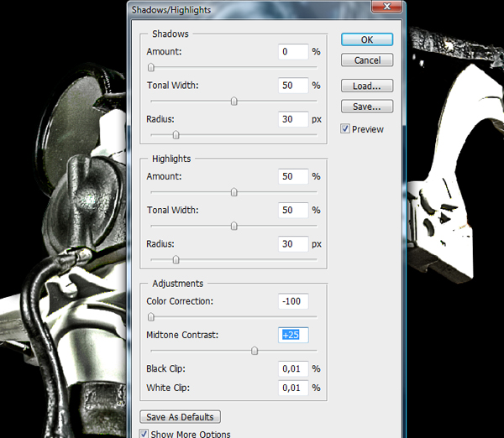Click the Shadows Amount input field
This screenshot has height=438, width=504.
click(293, 52)
